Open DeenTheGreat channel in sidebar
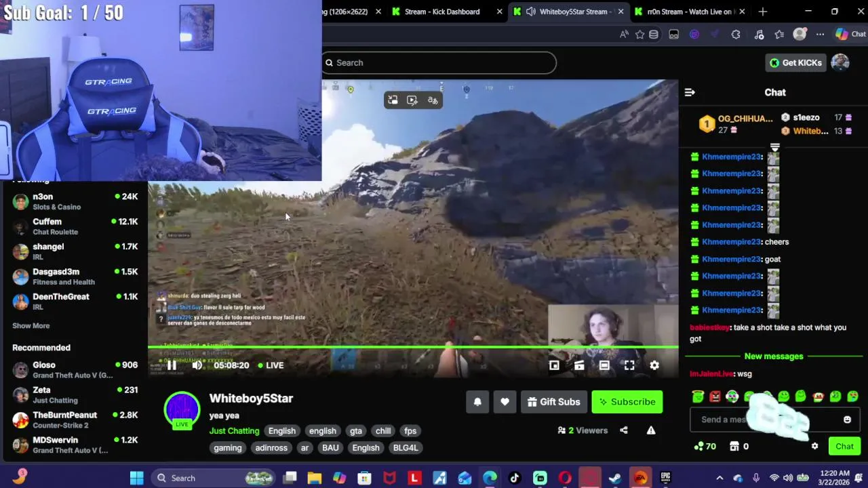This screenshot has height=488, width=868. pyautogui.click(x=75, y=302)
